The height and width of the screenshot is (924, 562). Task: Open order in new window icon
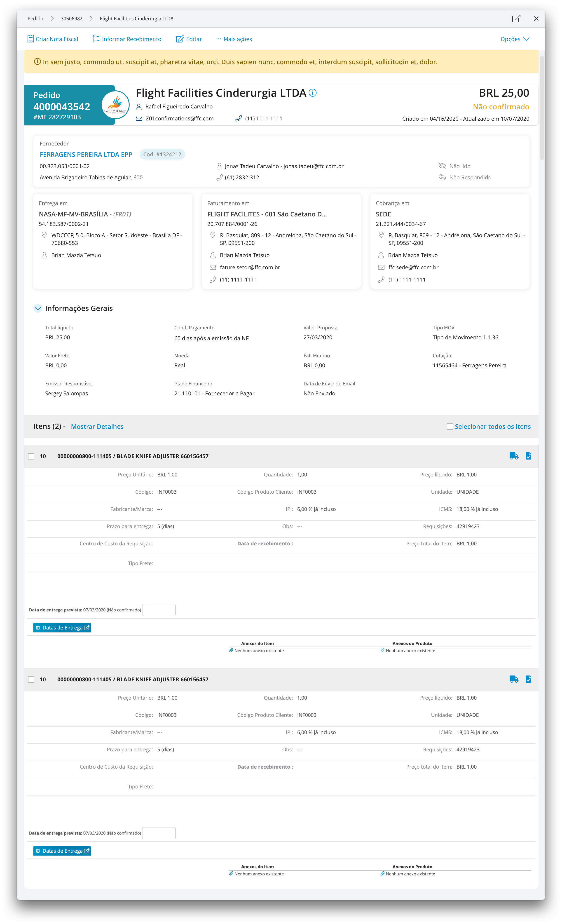point(516,18)
